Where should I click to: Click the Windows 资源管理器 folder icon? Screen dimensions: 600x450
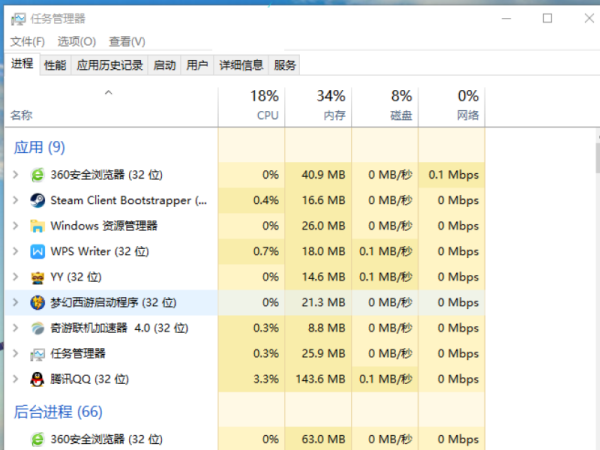(x=38, y=226)
